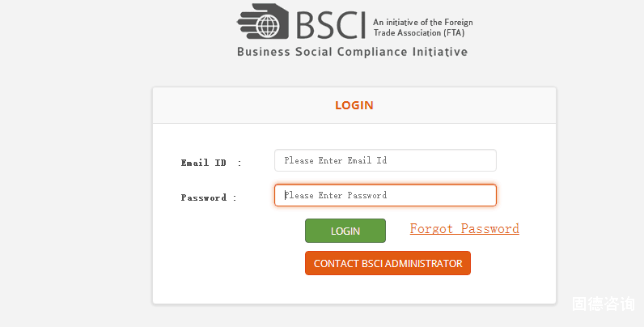
Task: Click the "Please Enter Email Id" placeholder text
Action: pyautogui.click(x=336, y=160)
